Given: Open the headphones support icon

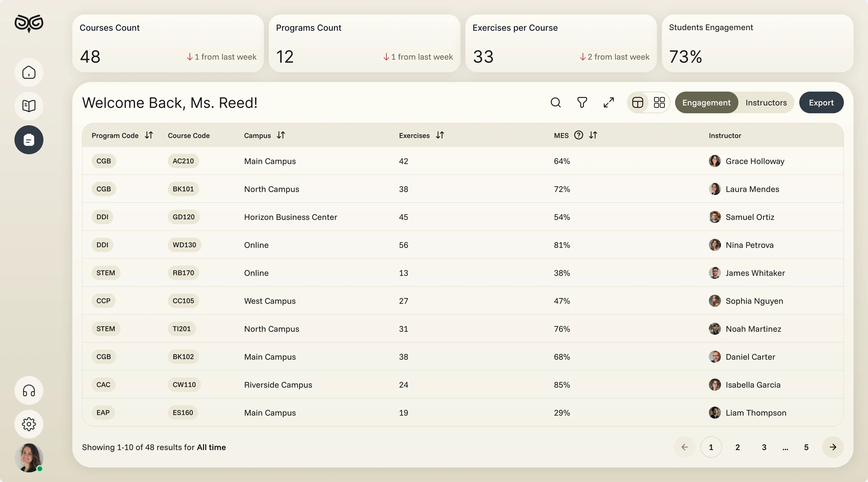Looking at the screenshot, I should pos(29,391).
